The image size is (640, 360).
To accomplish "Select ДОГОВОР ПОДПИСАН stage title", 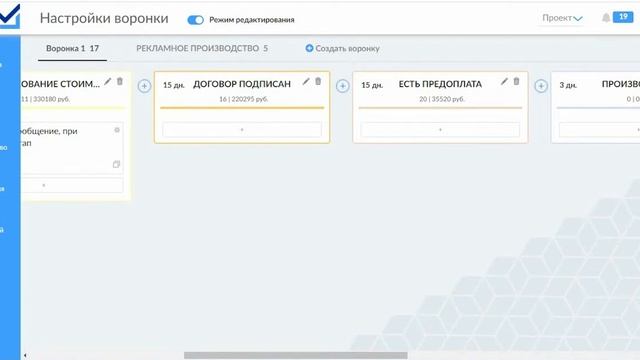I will click(242, 84).
